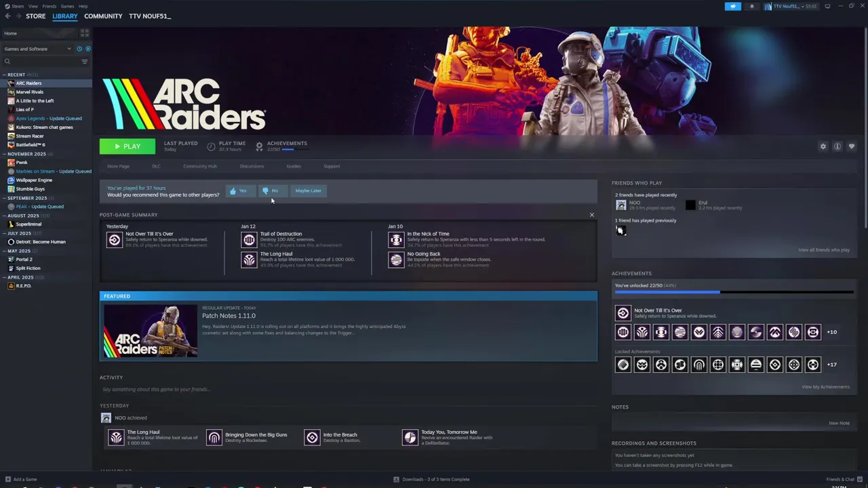
Task: Switch to Big Picture mode icon
Action: point(827,6)
